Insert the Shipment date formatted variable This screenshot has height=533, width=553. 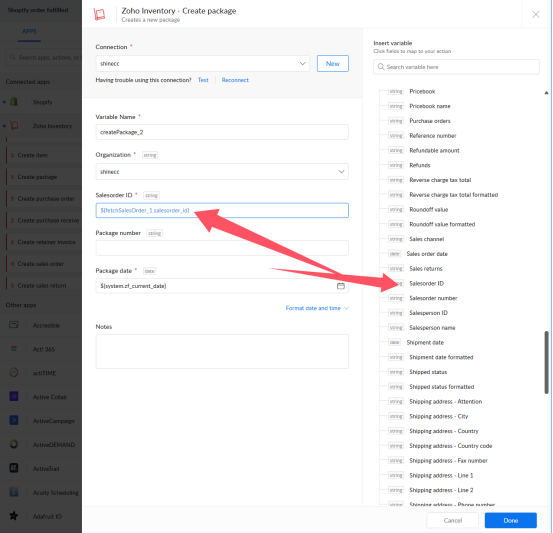coord(441,357)
